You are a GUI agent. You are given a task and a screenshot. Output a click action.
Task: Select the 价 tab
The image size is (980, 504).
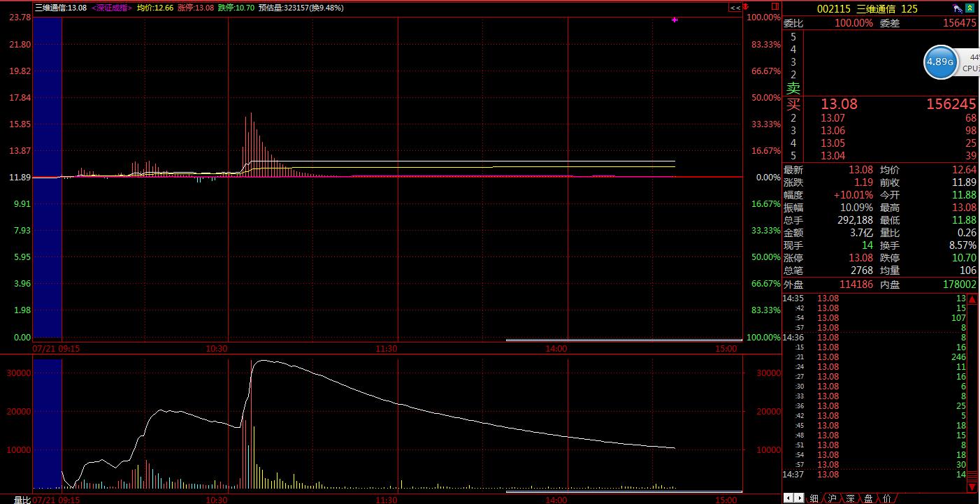click(x=886, y=498)
